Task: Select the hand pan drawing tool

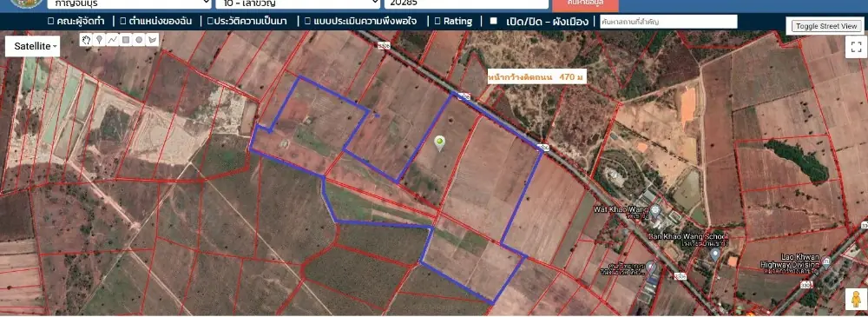Action: click(86, 39)
